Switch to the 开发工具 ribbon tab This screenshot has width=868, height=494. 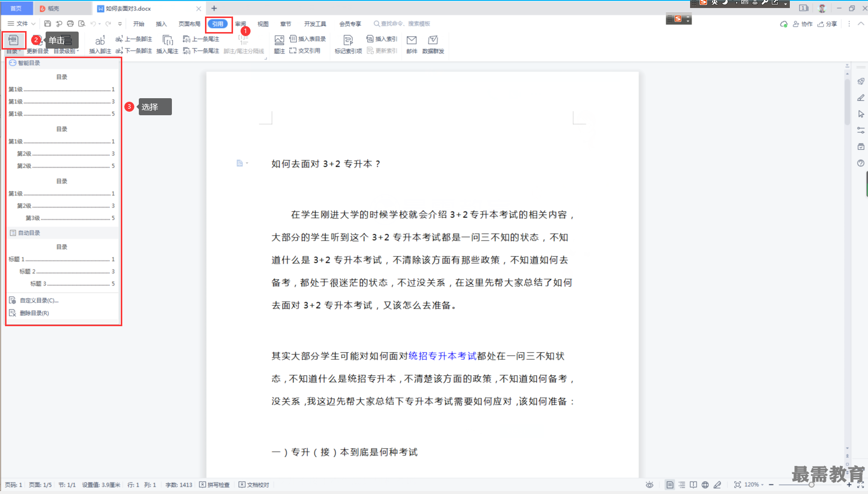[x=315, y=24]
